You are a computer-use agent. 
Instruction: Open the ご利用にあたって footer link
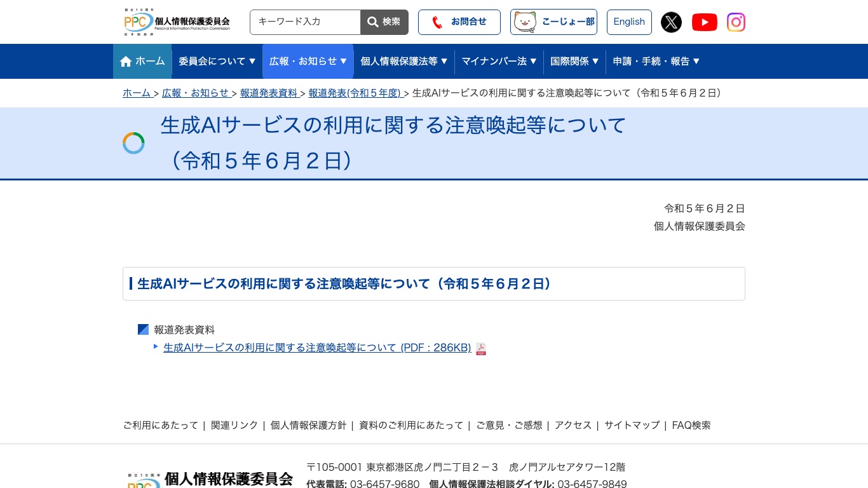click(x=161, y=426)
